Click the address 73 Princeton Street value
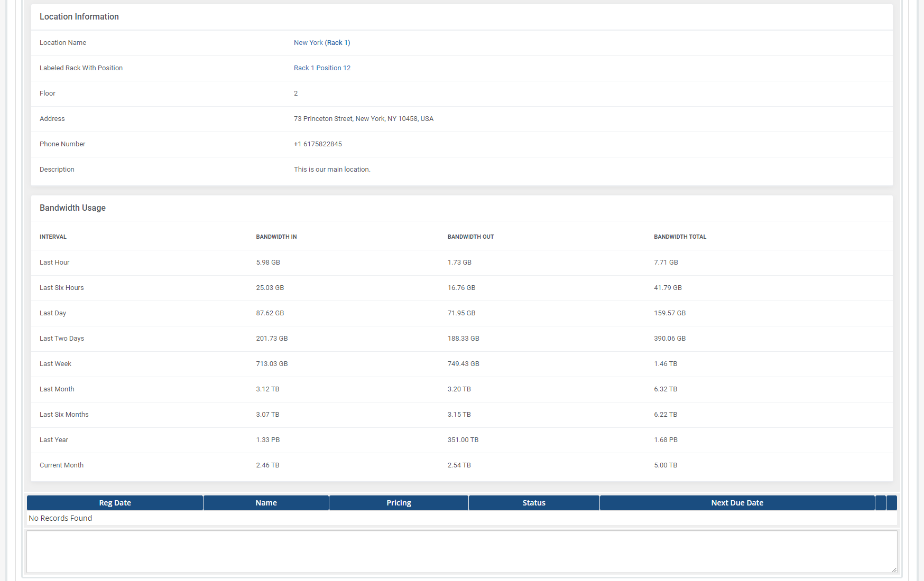This screenshot has width=924, height=581. pos(364,118)
